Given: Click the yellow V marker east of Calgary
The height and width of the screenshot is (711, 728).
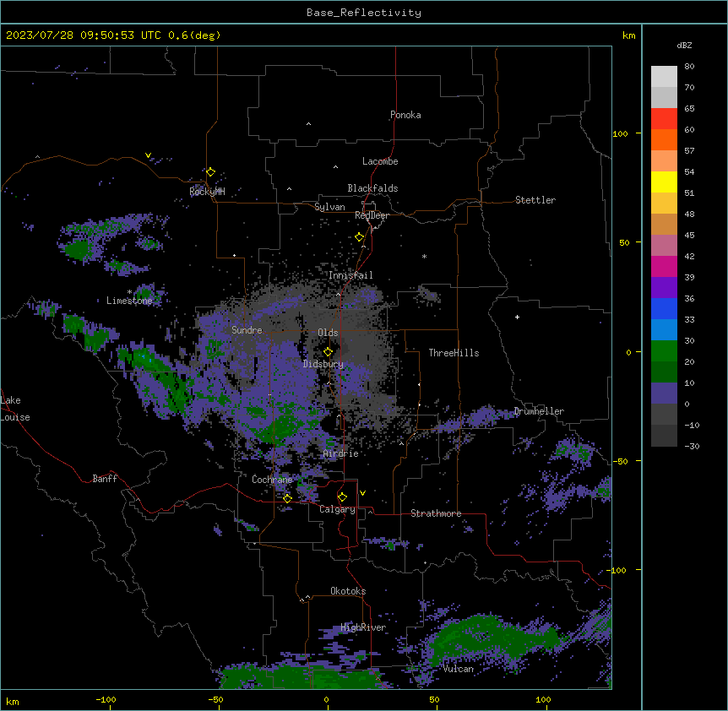Looking at the screenshot, I should [x=362, y=493].
